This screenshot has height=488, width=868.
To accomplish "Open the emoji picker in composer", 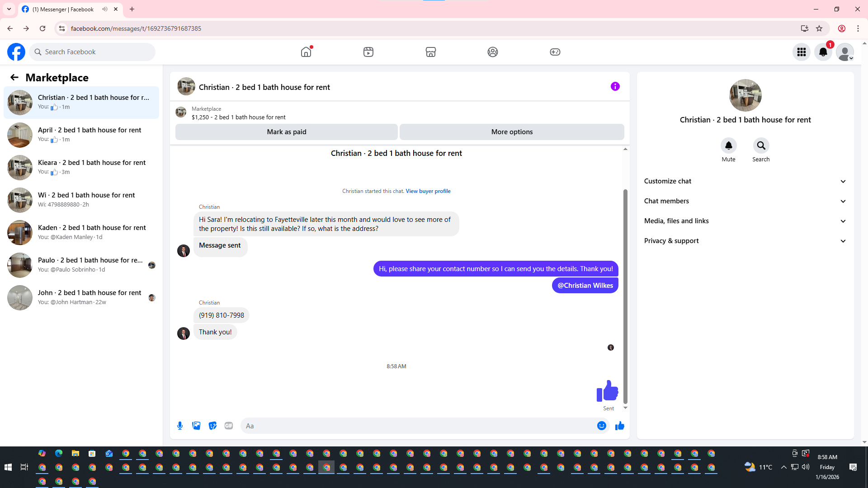I will point(601,426).
